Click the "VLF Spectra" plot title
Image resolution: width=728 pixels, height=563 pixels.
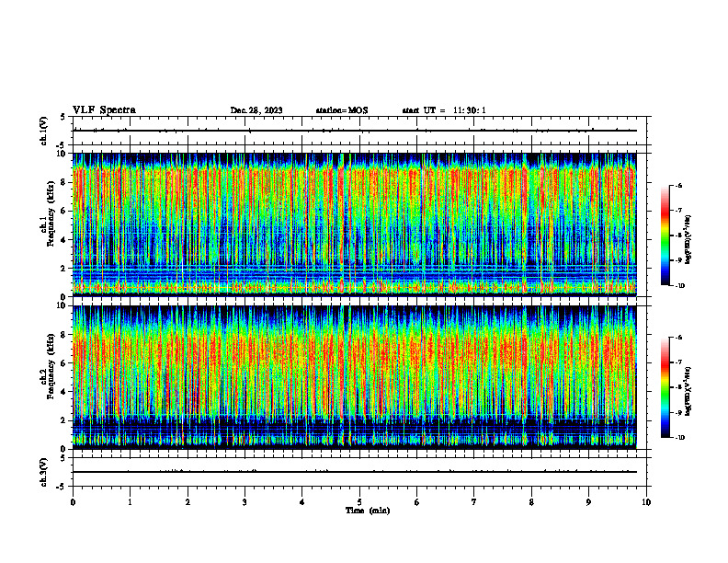click(x=104, y=110)
